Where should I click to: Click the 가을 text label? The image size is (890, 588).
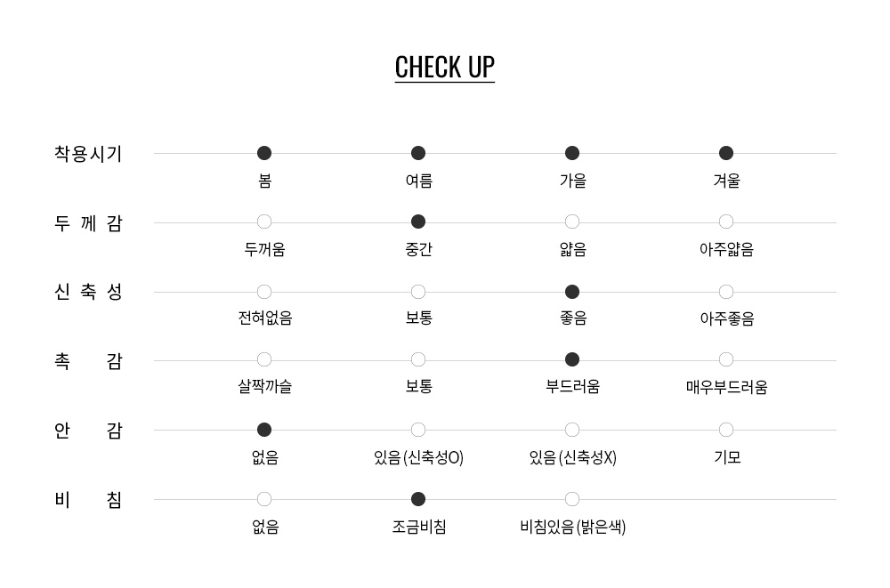572,181
